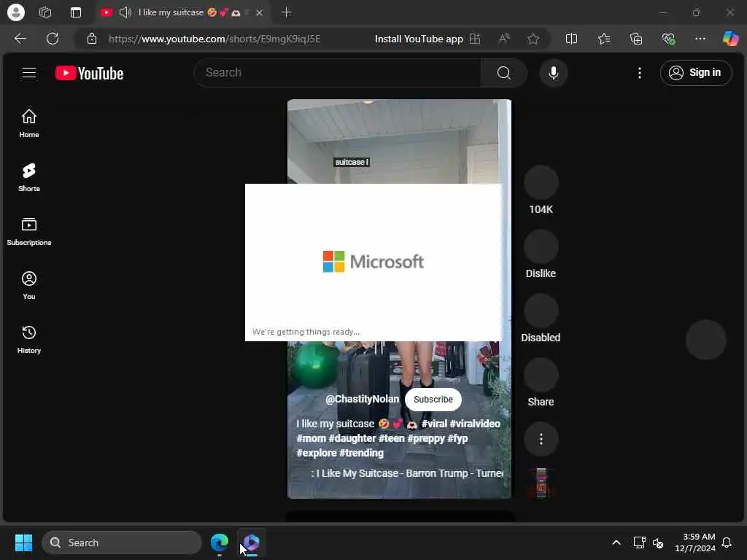The width and height of the screenshot is (747, 560).
Task: Click the address bar URL
Action: (214, 39)
